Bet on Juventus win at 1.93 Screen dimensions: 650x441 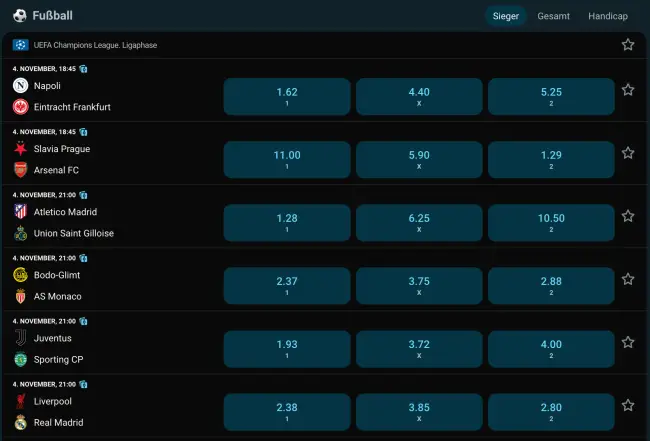point(287,349)
